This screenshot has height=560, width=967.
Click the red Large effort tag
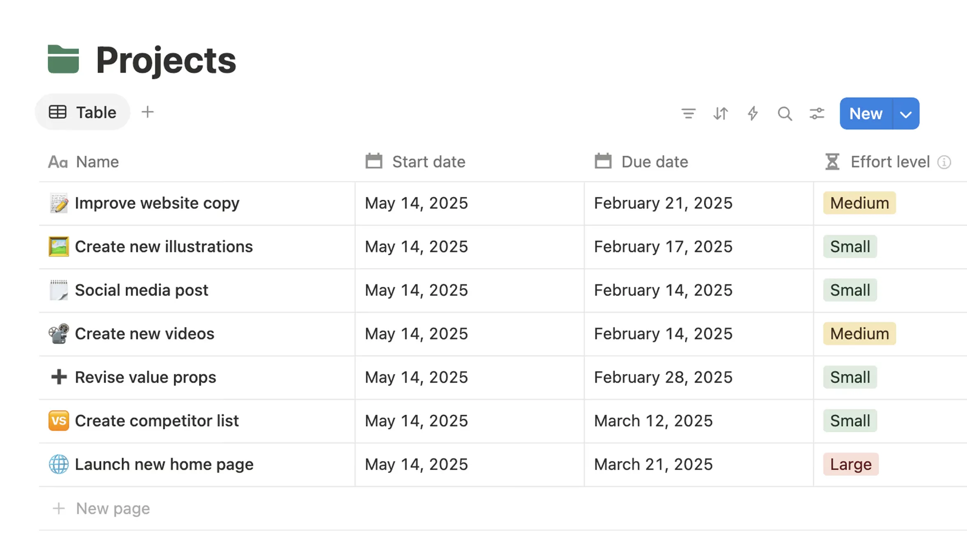click(x=851, y=464)
